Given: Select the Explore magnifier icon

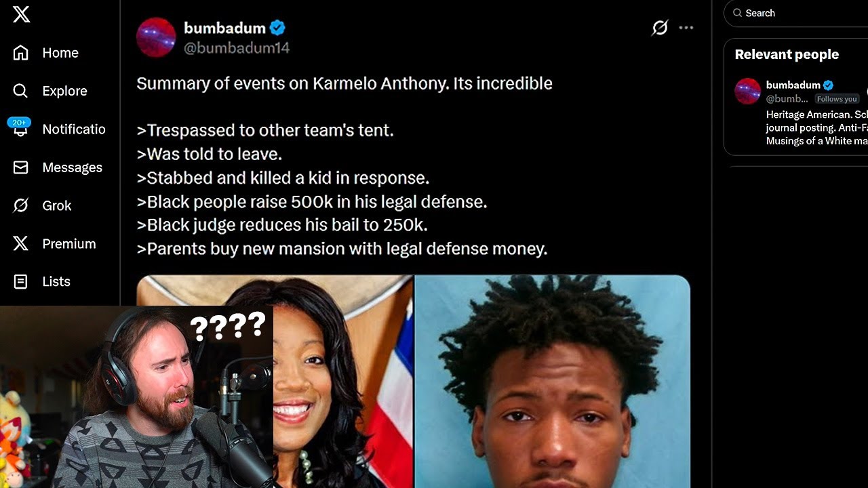Looking at the screenshot, I should (x=21, y=91).
